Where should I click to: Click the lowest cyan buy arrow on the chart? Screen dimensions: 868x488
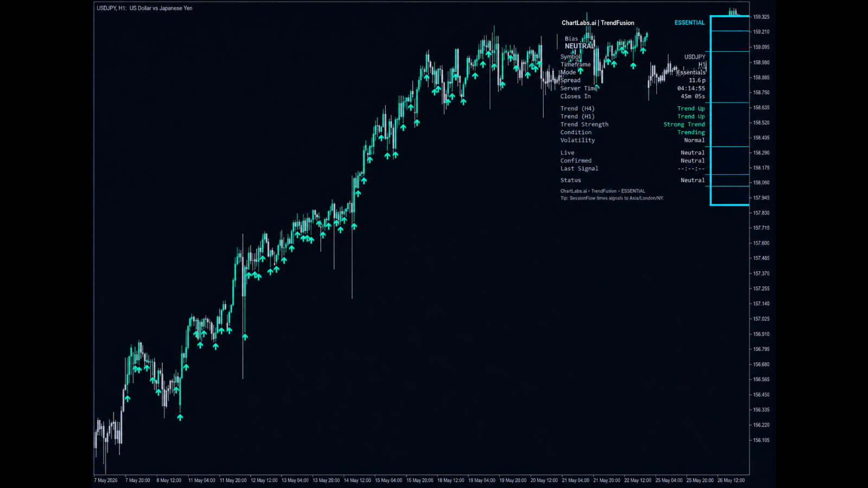pyautogui.click(x=180, y=418)
